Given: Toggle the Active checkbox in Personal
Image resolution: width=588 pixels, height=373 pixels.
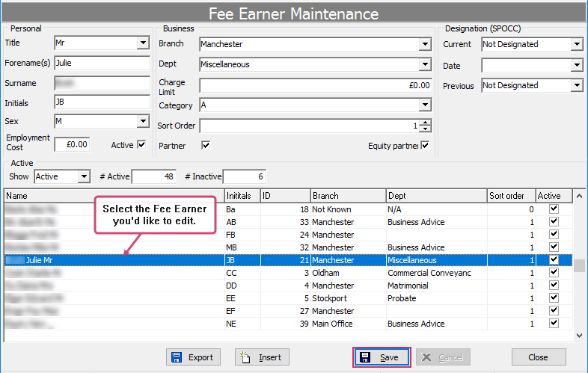Looking at the screenshot, I should tap(141, 145).
